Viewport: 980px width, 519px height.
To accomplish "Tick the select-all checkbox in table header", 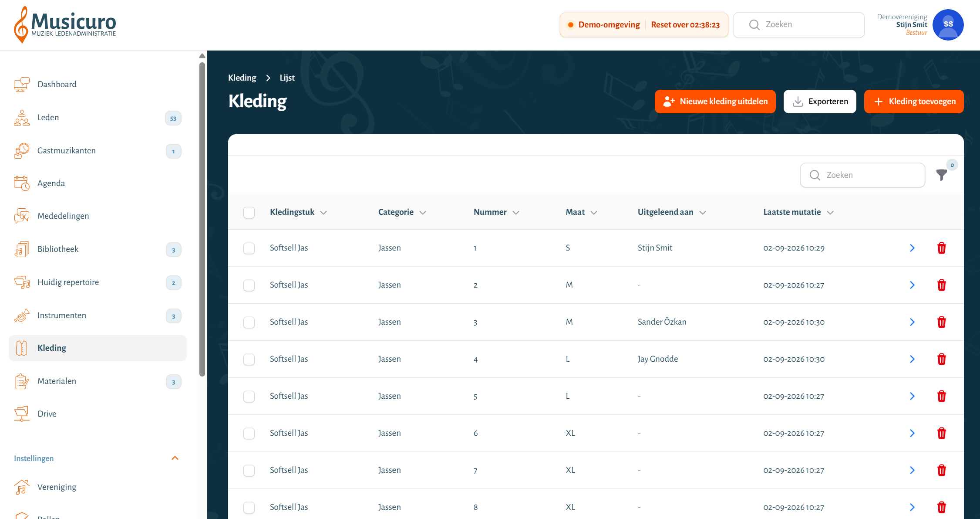I will (x=249, y=213).
